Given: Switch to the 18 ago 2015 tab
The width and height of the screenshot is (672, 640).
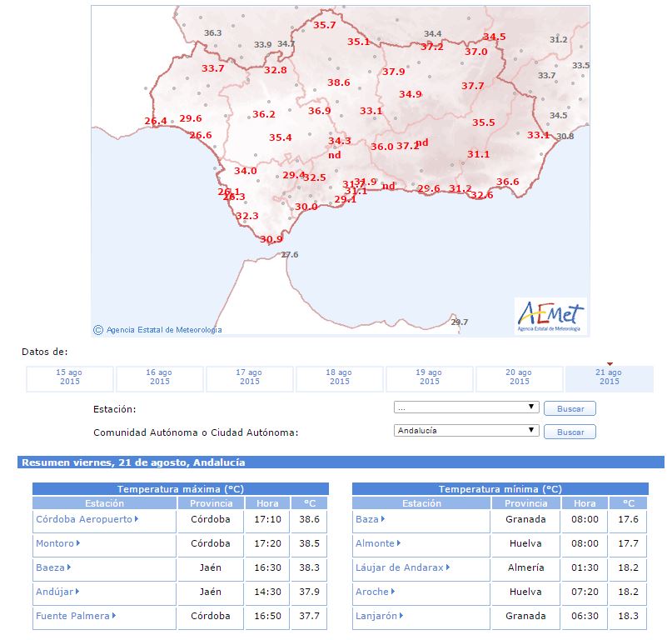Looking at the screenshot, I should tap(339, 377).
